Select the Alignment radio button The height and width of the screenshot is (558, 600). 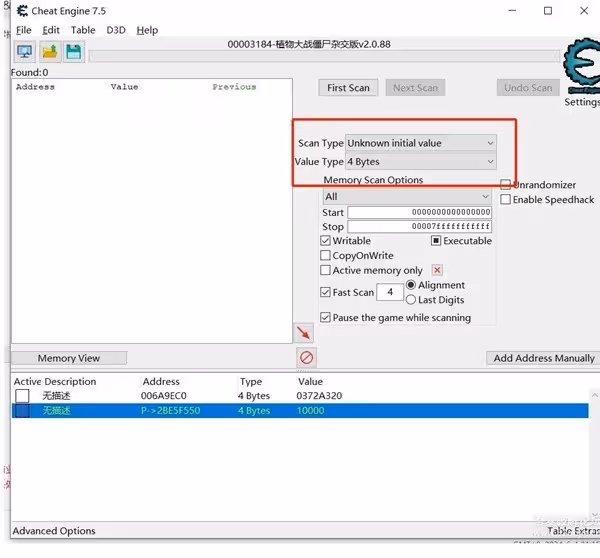click(x=411, y=285)
